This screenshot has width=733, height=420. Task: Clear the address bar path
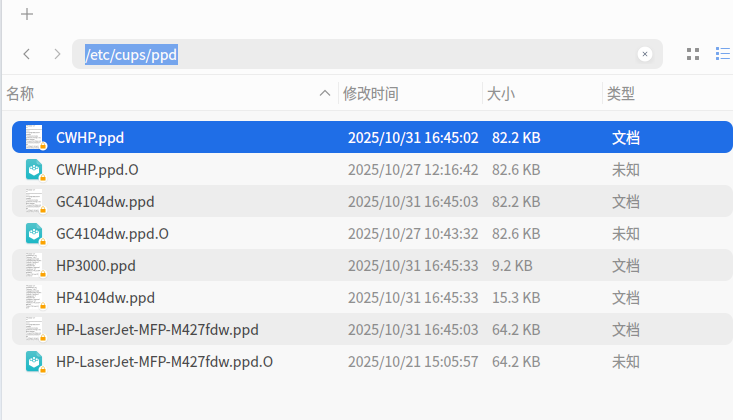(645, 54)
